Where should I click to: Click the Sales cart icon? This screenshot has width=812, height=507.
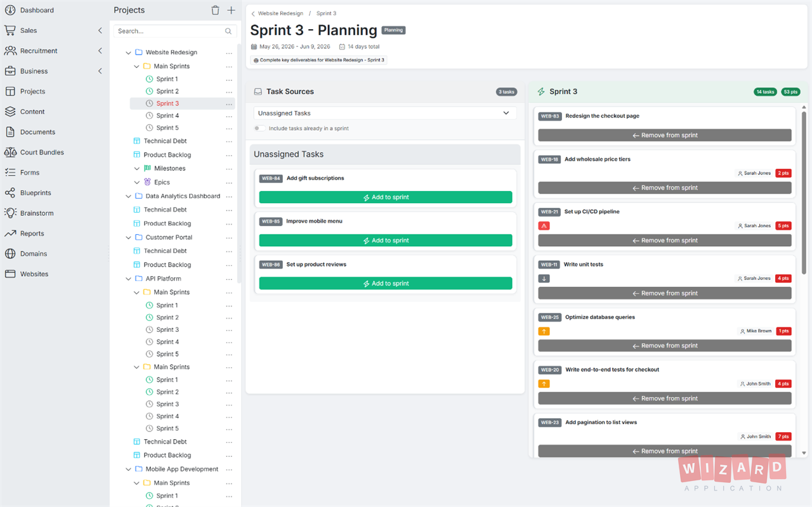(x=10, y=30)
